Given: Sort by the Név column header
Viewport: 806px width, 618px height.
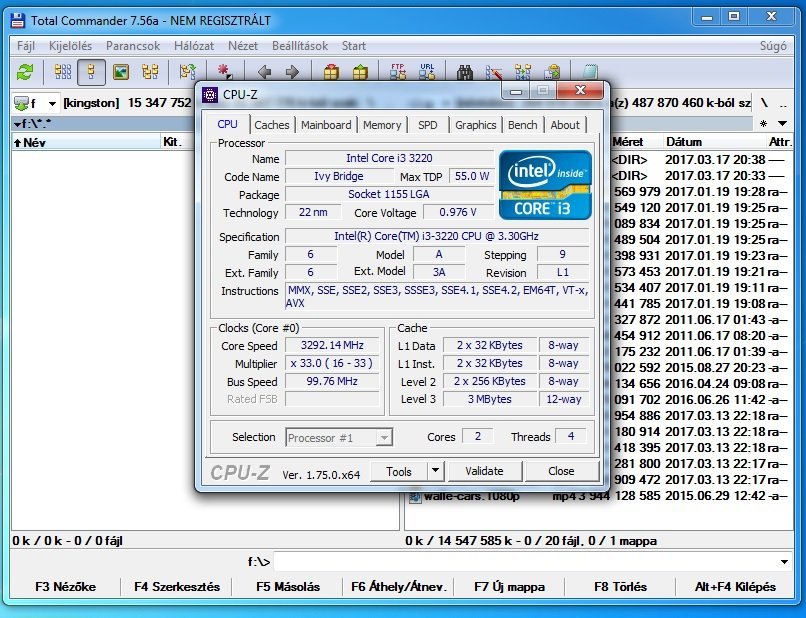Looking at the screenshot, I should click(x=86, y=142).
